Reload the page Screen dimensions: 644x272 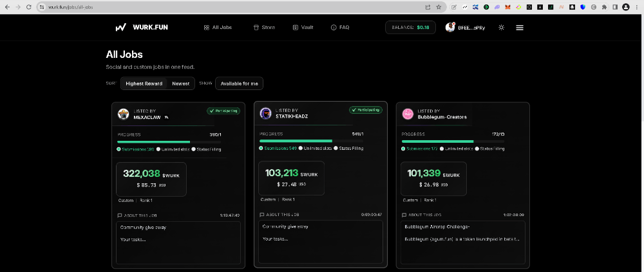pyautogui.click(x=29, y=7)
